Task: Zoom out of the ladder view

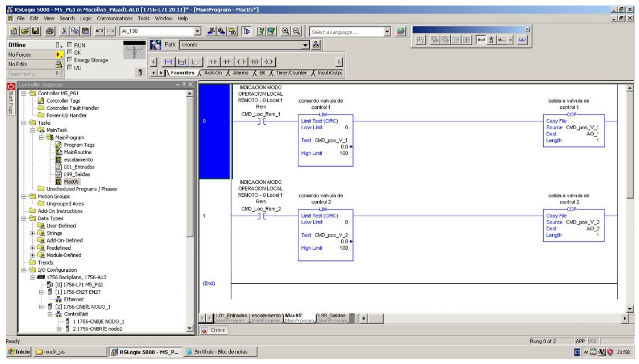Action: [x=296, y=31]
